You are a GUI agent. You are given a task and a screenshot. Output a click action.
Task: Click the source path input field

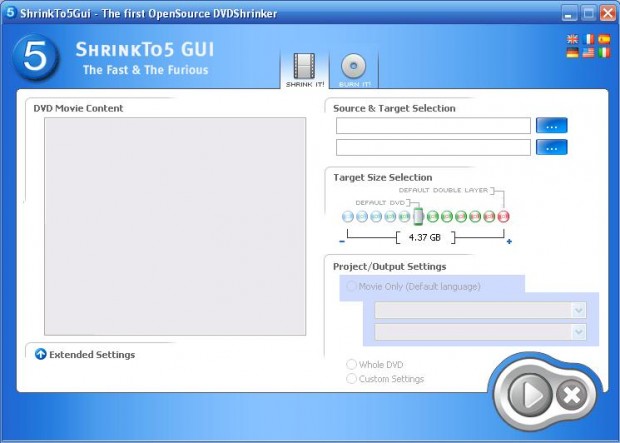[433, 126]
